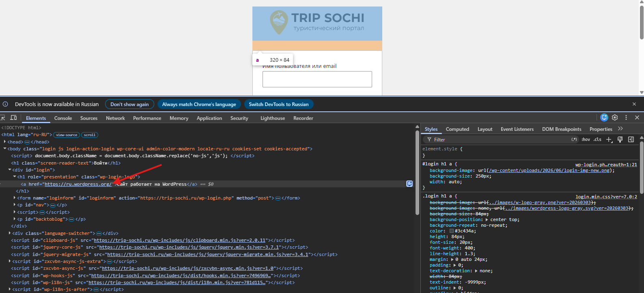Image resolution: width=644 pixels, height=293 pixels.
Task: Click the info icon in the language infobar
Action: click(5, 104)
